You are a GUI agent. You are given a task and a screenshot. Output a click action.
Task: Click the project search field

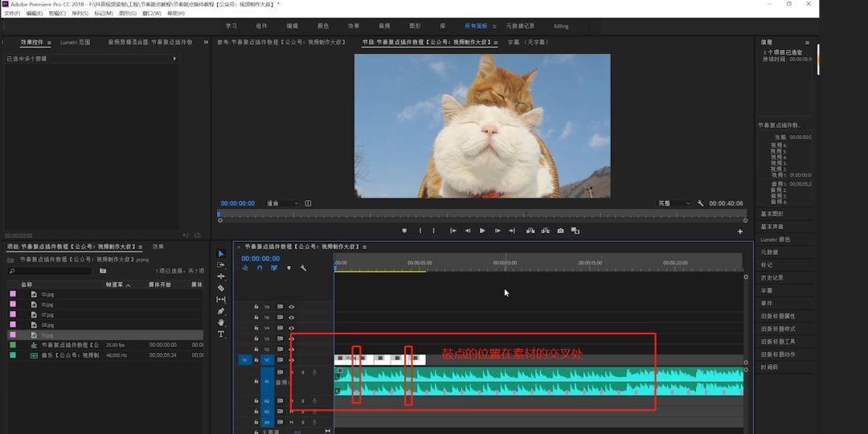[x=50, y=271]
